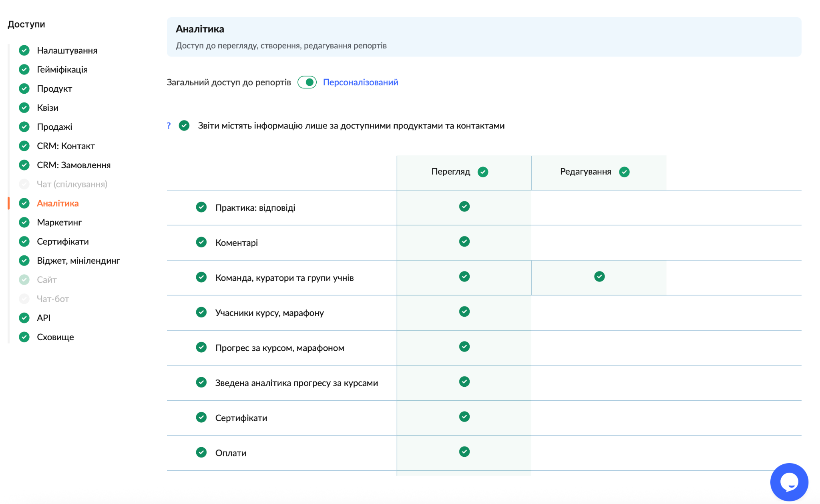Click the question mark help icon
This screenshot has height=504, width=820.
pos(169,126)
